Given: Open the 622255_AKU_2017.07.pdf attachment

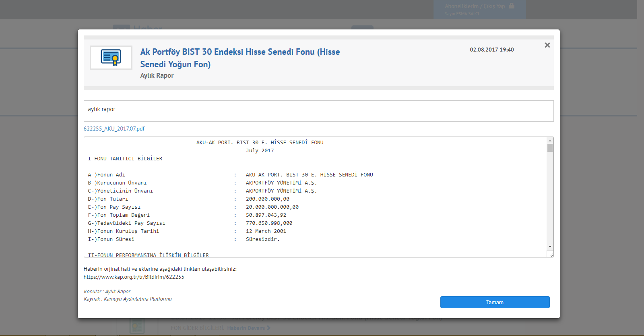Looking at the screenshot, I should [114, 129].
